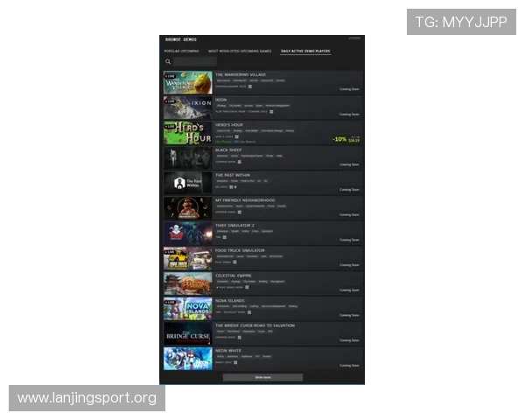This screenshot has width=525, height=420.
Task: Switch to Most Wishlisted Upcoming Games tab
Action: pos(240,52)
